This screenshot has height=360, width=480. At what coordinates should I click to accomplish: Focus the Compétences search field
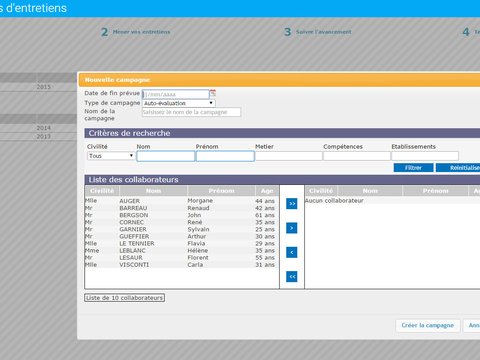(x=357, y=156)
